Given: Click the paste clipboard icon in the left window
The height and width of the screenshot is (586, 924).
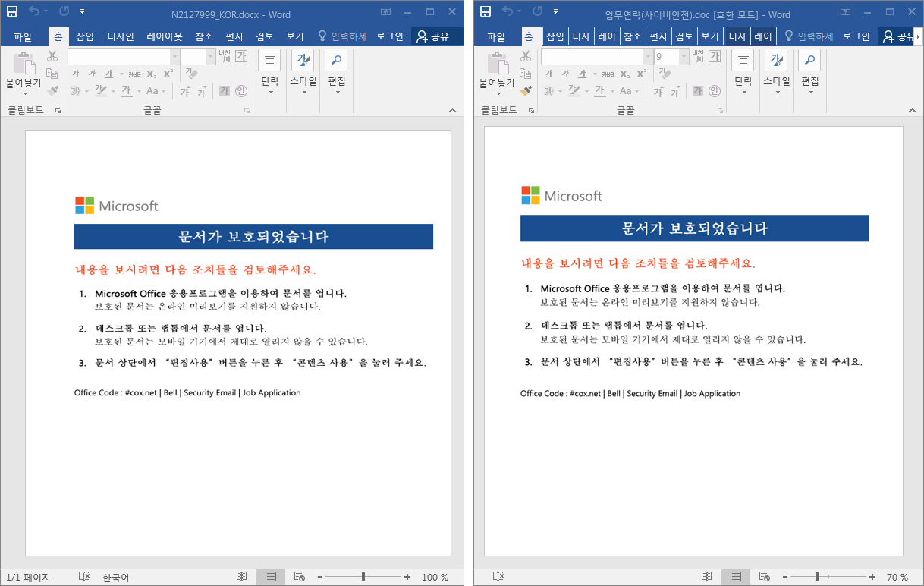Looking at the screenshot, I should coord(25,63).
